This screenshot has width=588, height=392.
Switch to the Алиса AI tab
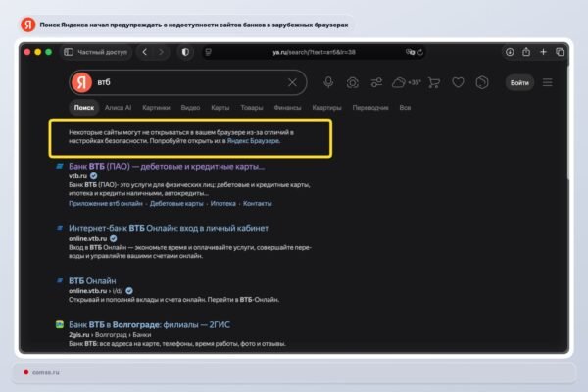click(118, 108)
